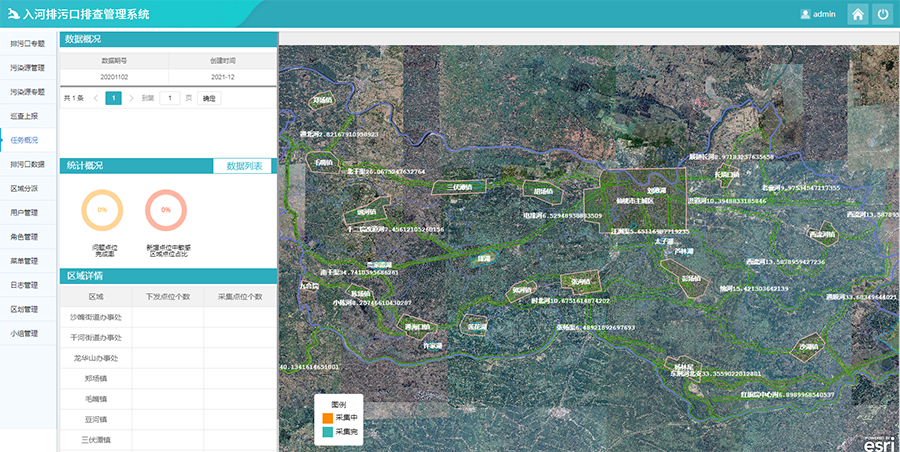The height and width of the screenshot is (452, 900).
Task: Open 排污口专题 in the sidebar
Action: (x=28, y=44)
